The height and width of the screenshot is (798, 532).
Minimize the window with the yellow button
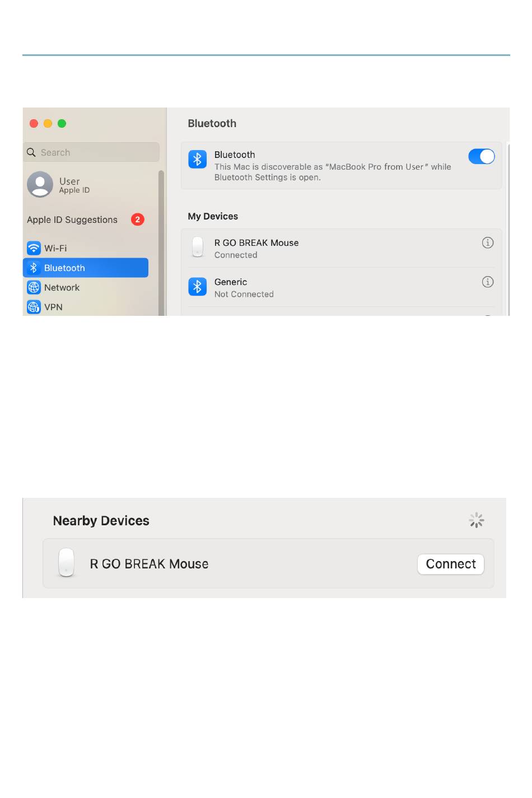click(x=48, y=123)
